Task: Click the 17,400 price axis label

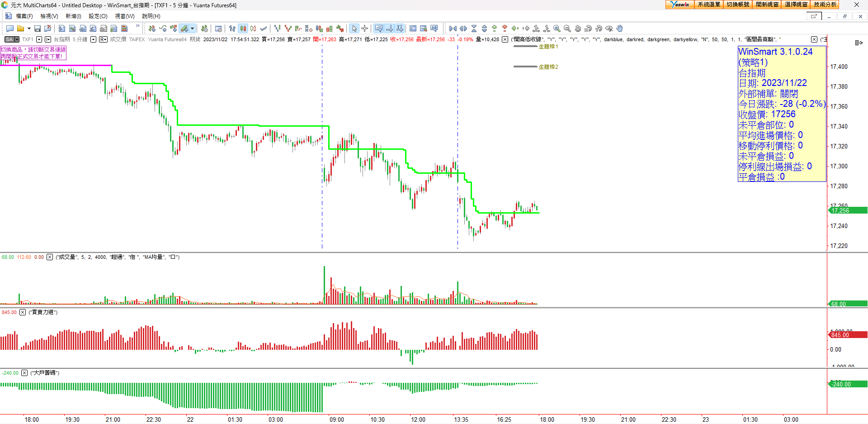Action: tap(839, 67)
